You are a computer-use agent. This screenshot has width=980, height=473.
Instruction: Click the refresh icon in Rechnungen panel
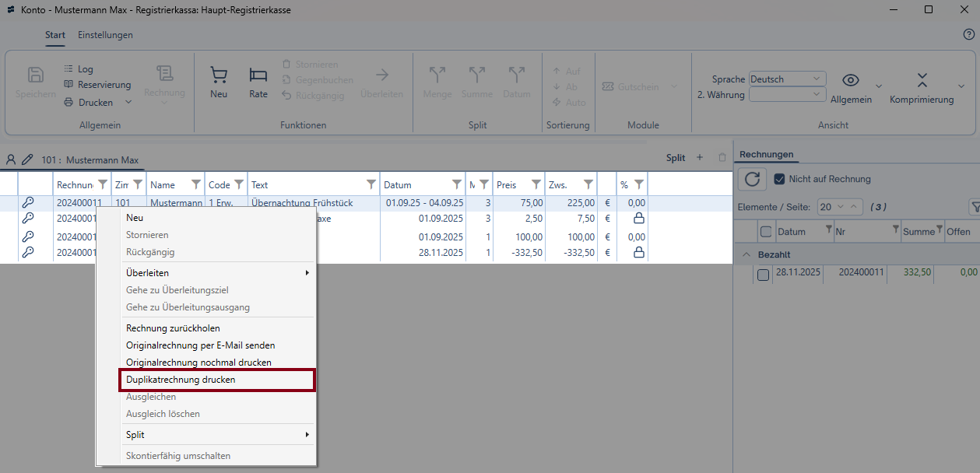pyautogui.click(x=752, y=179)
